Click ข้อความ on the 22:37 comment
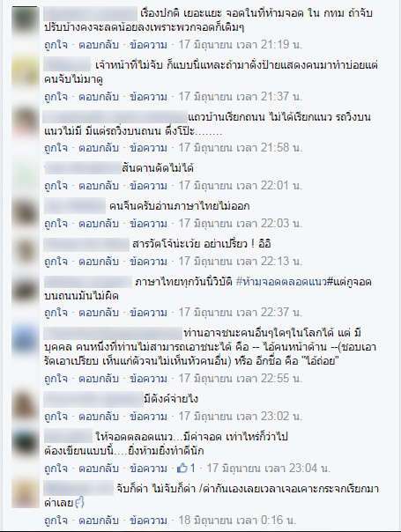 148,313
